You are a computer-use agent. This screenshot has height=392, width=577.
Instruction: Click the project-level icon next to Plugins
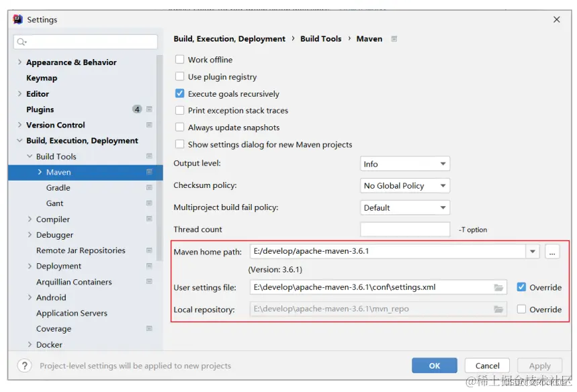(x=149, y=109)
